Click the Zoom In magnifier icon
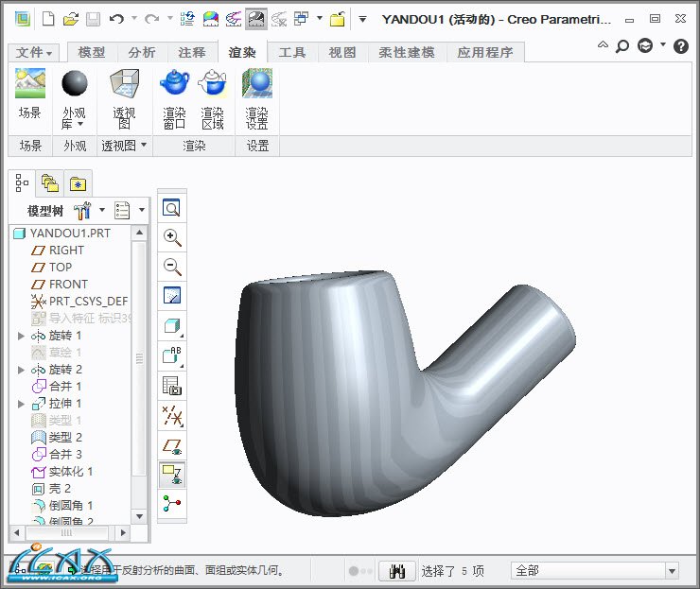 (172, 237)
